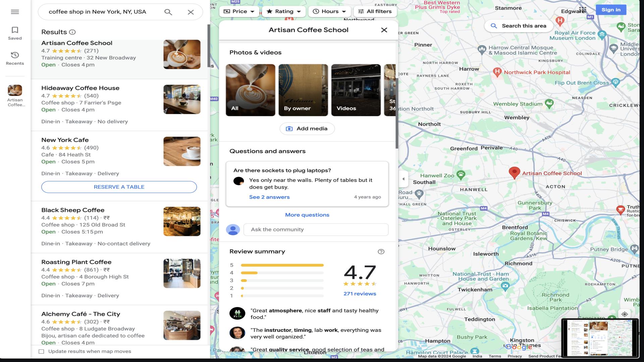Click the Add media button
The height and width of the screenshot is (362, 644).
(307, 129)
